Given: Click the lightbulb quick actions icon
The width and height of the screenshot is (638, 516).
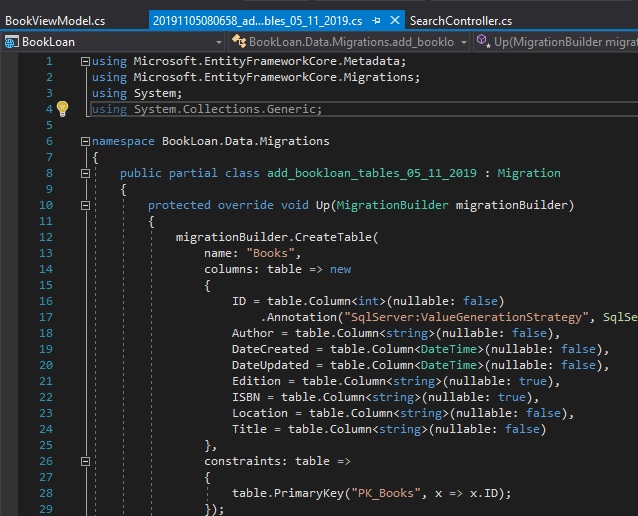Looking at the screenshot, I should 62,109.
